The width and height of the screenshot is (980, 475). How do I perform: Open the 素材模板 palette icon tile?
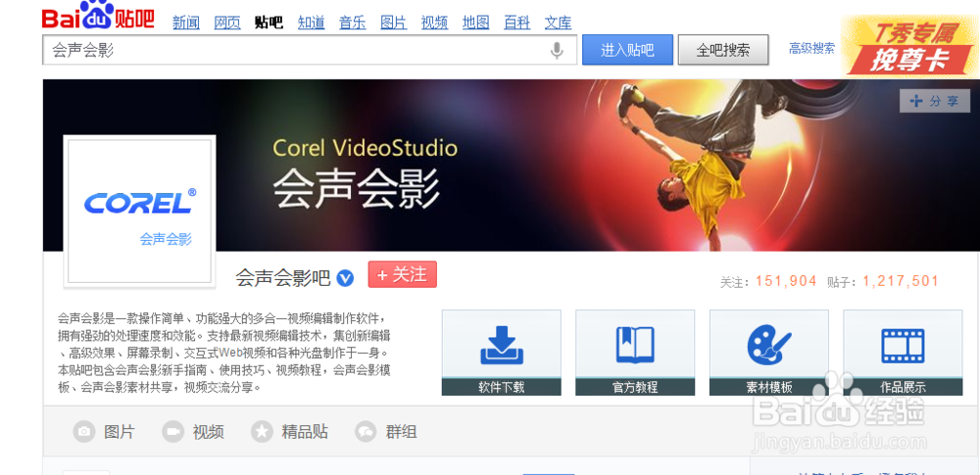[768, 353]
